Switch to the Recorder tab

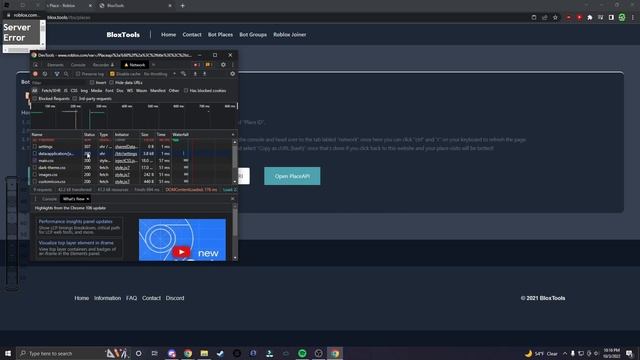coord(103,64)
